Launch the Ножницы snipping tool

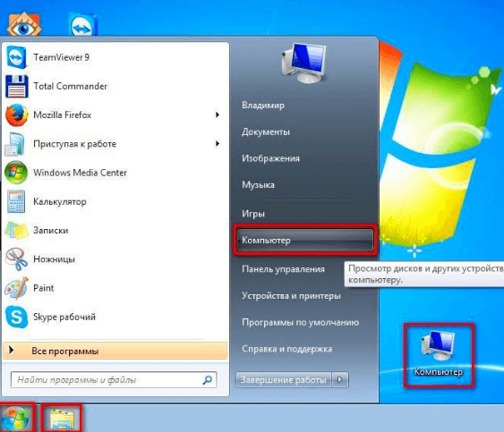[x=115, y=259]
